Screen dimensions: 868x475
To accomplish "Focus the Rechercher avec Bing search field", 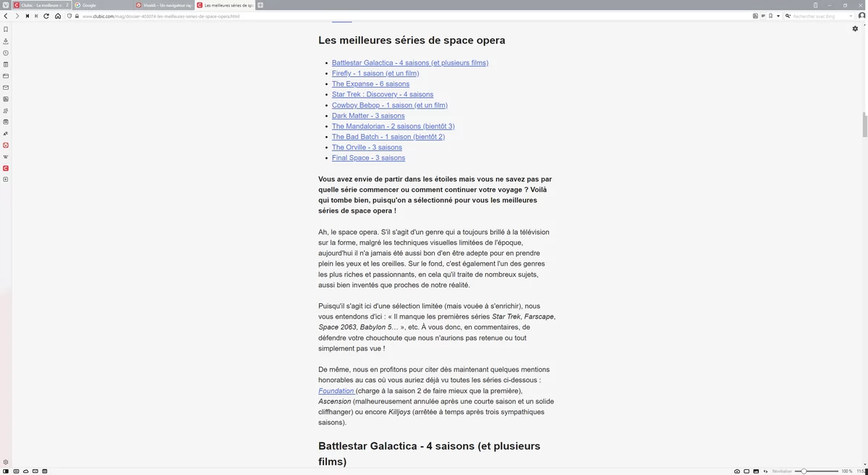I will tap(820, 16).
